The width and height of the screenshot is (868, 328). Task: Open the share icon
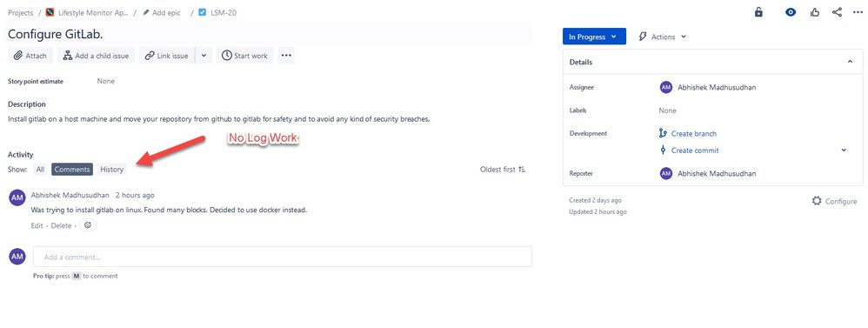[x=837, y=12]
